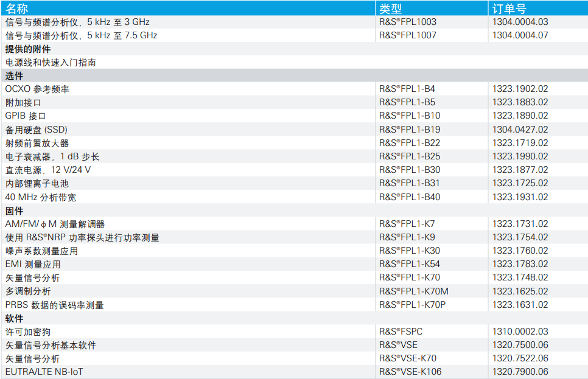The height and width of the screenshot is (379, 588).
Task: Select the 备用硬盘 (SSD) row name
Action: pos(37,130)
